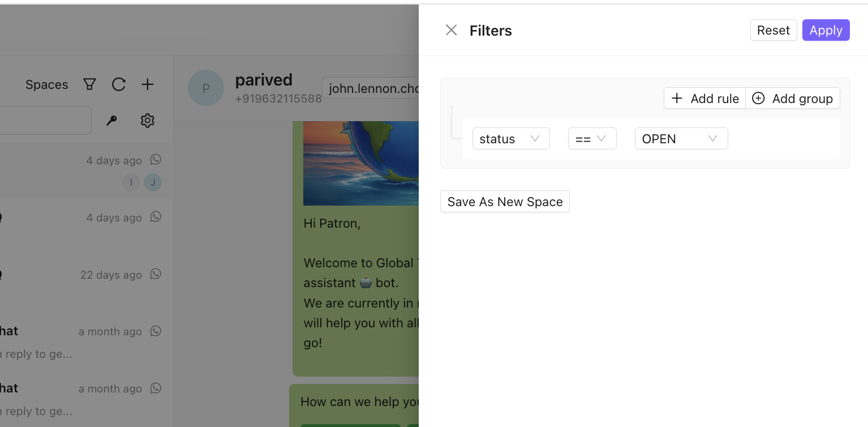Apply the status filter

tap(826, 30)
